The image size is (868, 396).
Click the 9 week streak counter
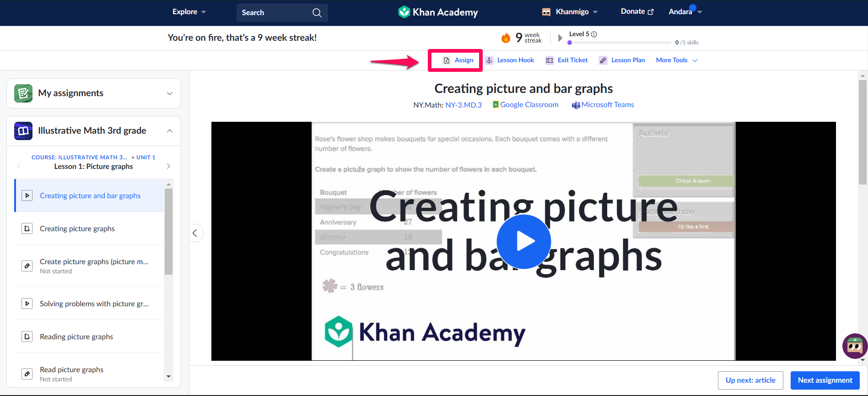(x=522, y=38)
